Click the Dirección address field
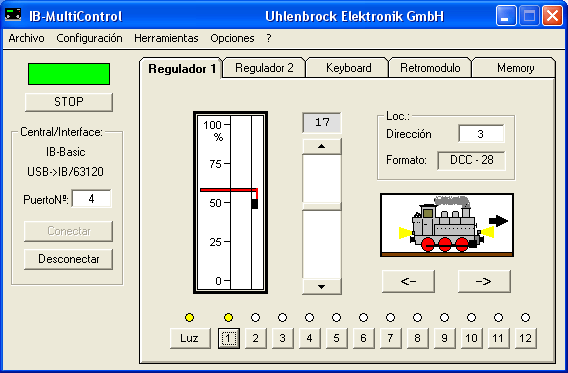This screenshot has height=373, width=568. [x=481, y=134]
